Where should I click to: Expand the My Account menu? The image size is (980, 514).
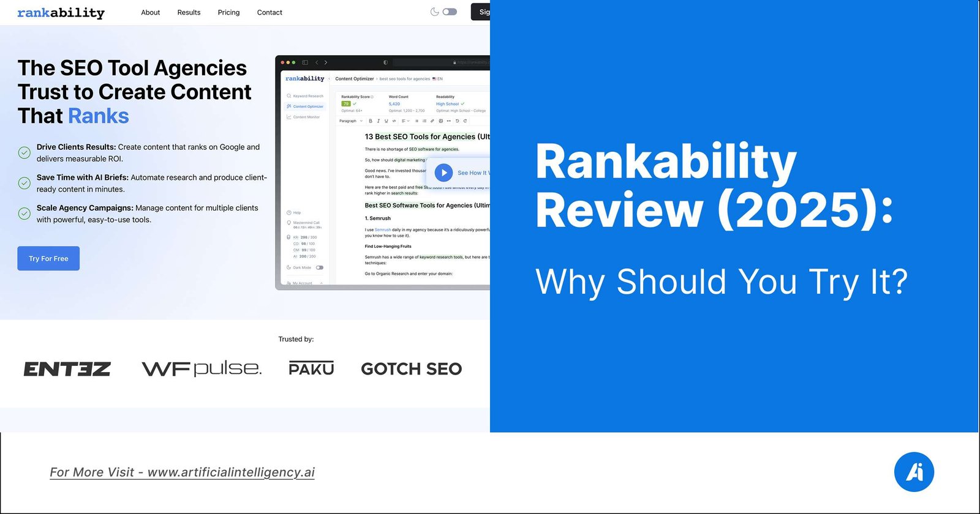point(305,283)
